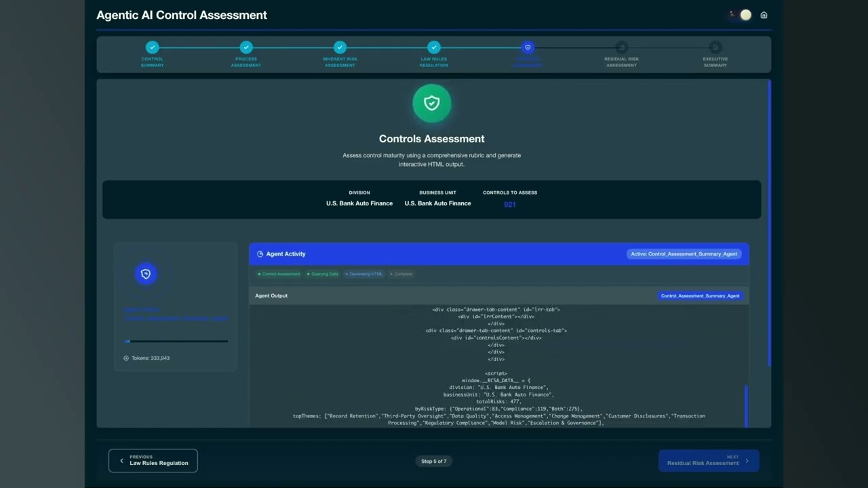Screen dimensions: 868x488
Task: Click the 'Assess control maturity' description text
Action: (x=432, y=160)
